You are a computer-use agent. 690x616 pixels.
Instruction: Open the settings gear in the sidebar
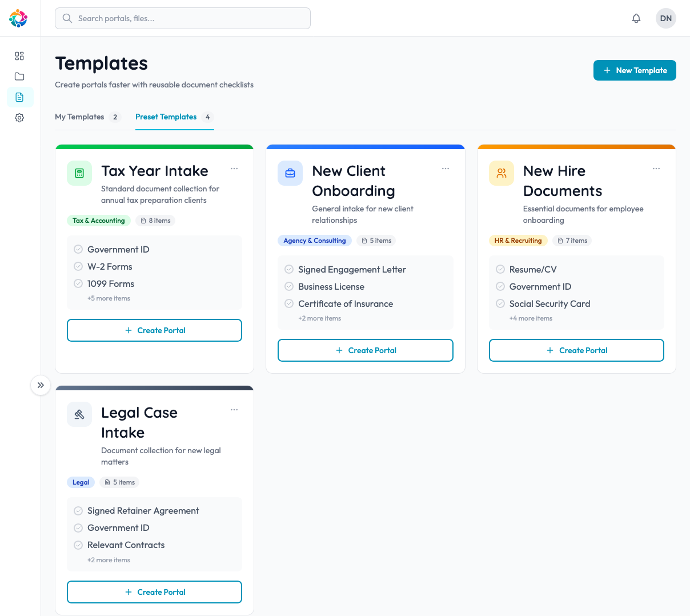[x=19, y=117]
